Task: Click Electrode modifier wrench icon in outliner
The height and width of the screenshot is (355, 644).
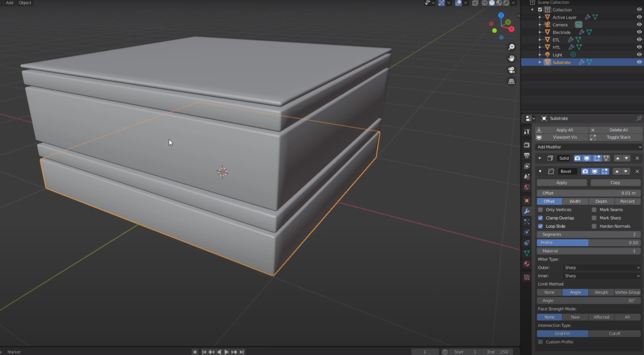Action: [582, 32]
